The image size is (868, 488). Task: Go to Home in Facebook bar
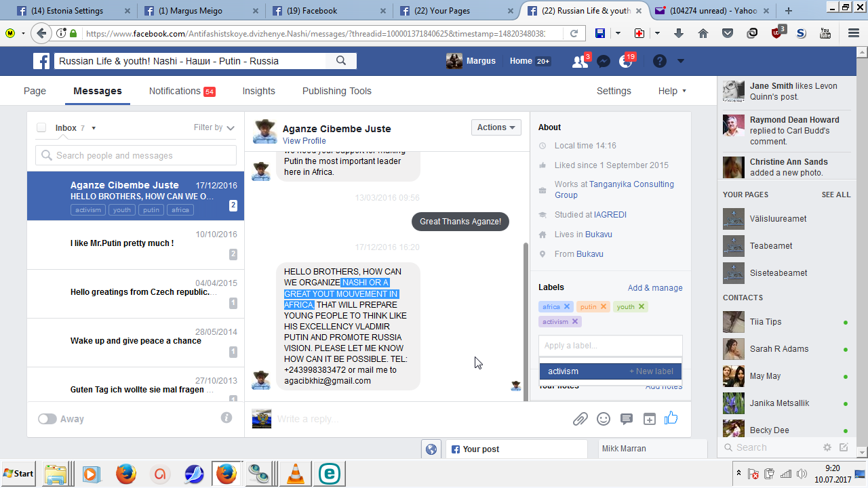[530, 61]
